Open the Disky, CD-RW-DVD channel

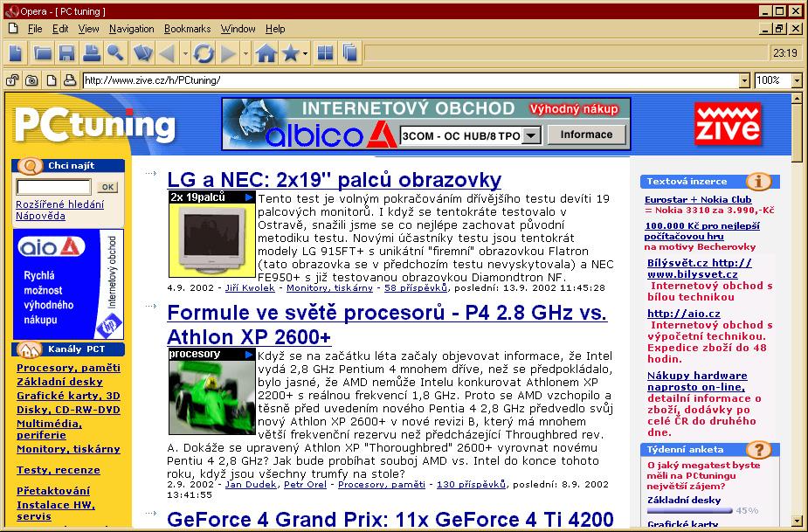point(68,410)
